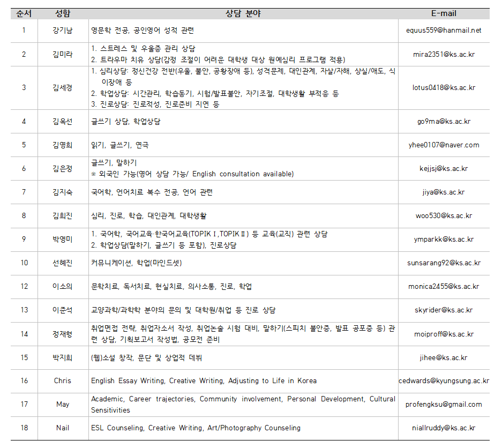The height and width of the screenshot is (448, 502).
Task: Click sunsarang92@ks.ac.kr email
Action: [x=444, y=263]
